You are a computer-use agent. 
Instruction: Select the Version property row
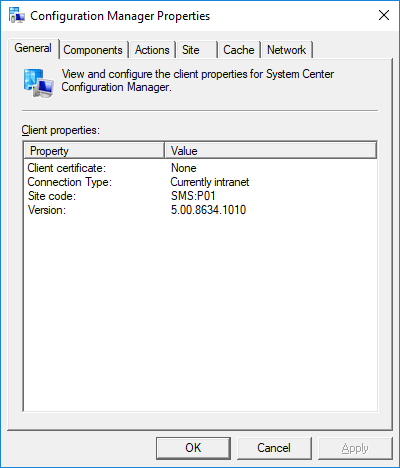click(200, 210)
